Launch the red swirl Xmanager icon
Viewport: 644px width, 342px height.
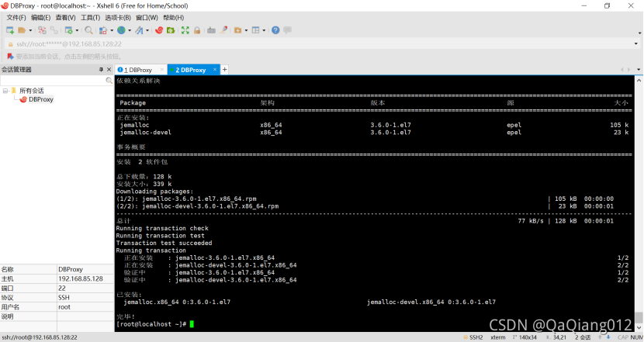click(159, 30)
